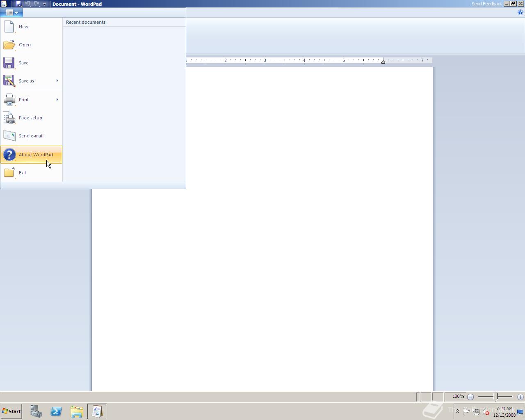Click the Redo arrow in the title bar
525x420 pixels.
pos(37,4)
